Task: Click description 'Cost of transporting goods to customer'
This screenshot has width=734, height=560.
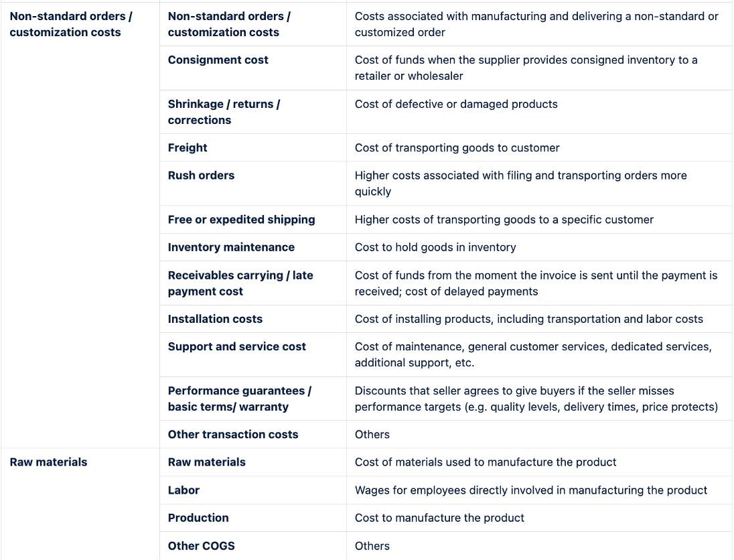Action: point(457,148)
